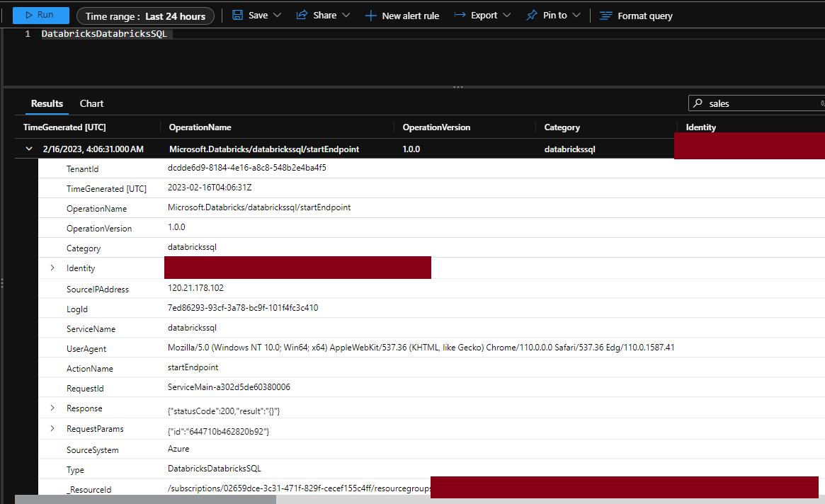Sort by OperationVersion column header

[x=436, y=127]
